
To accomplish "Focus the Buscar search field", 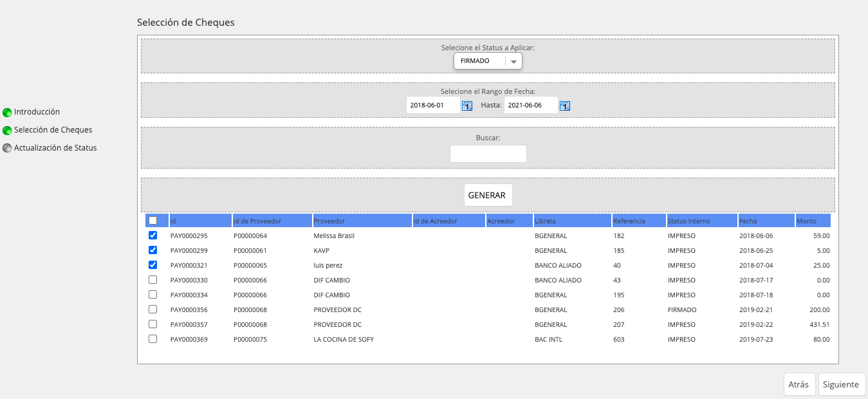I will [488, 154].
